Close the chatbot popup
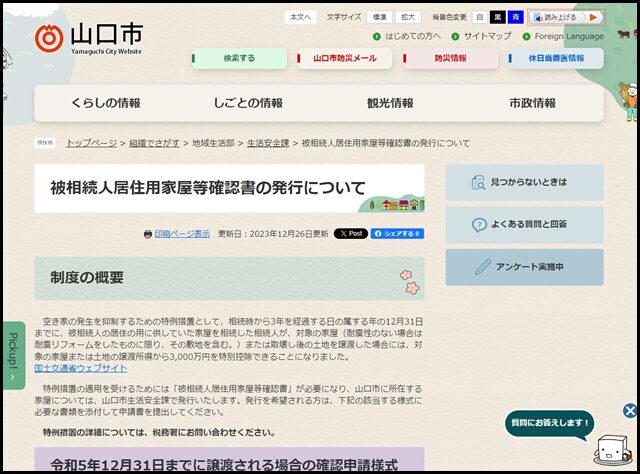 pos(630,411)
